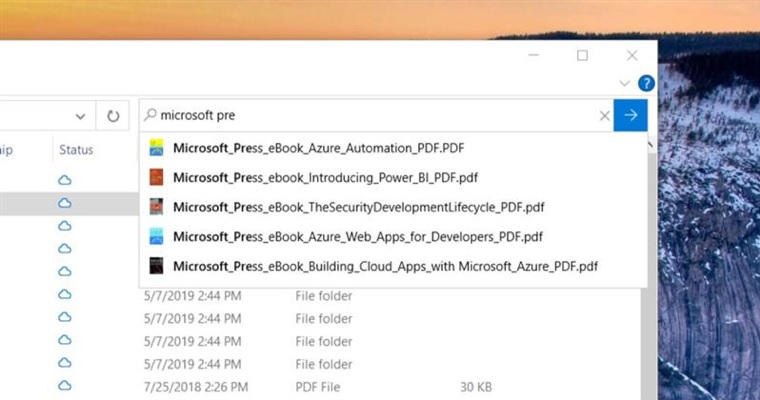Image resolution: width=760 pixels, height=400 pixels.
Task: Select the Azure_Web_Apps_for_Developers suggestion
Action: pyautogui.click(x=357, y=237)
